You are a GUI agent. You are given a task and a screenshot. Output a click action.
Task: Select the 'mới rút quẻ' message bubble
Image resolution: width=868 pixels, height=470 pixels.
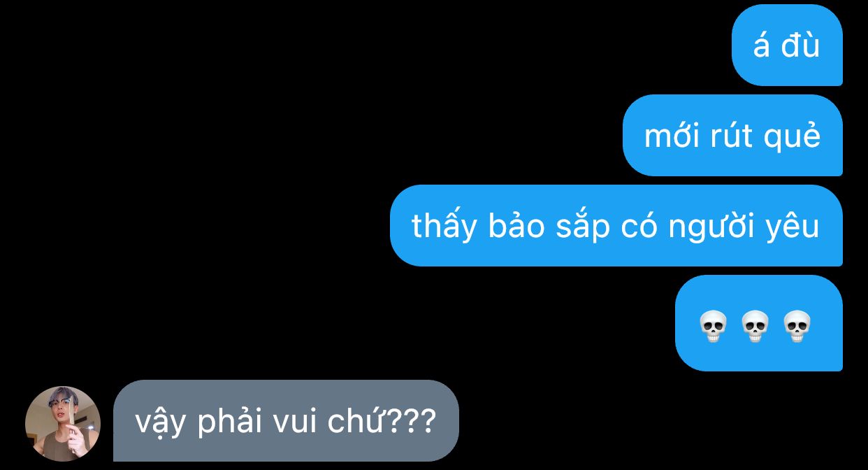click(732, 136)
